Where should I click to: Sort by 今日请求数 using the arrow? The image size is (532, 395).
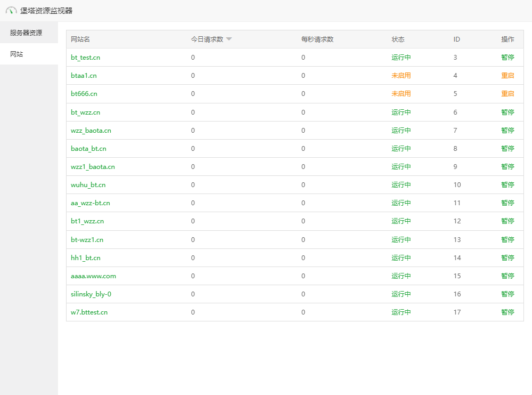click(x=229, y=39)
